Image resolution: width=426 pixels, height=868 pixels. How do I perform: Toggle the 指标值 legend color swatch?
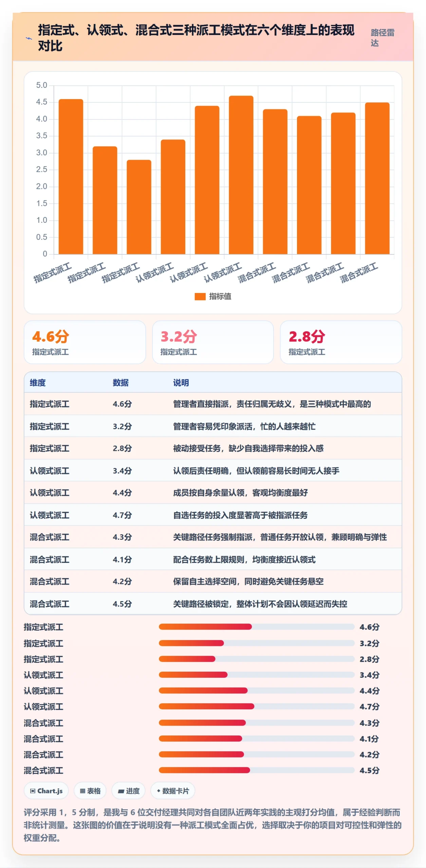[x=200, y=296]
